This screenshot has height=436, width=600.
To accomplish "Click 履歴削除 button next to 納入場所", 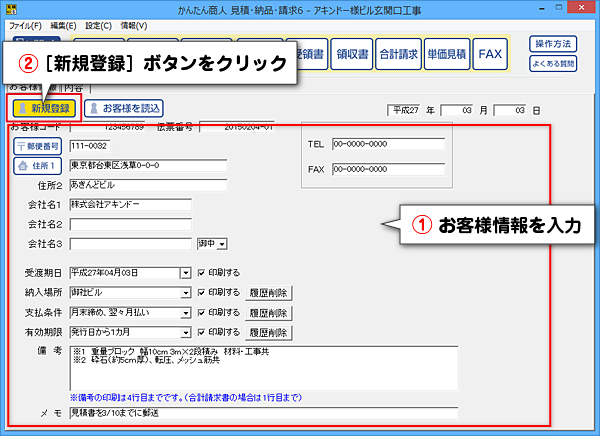I will pos(268,292).
